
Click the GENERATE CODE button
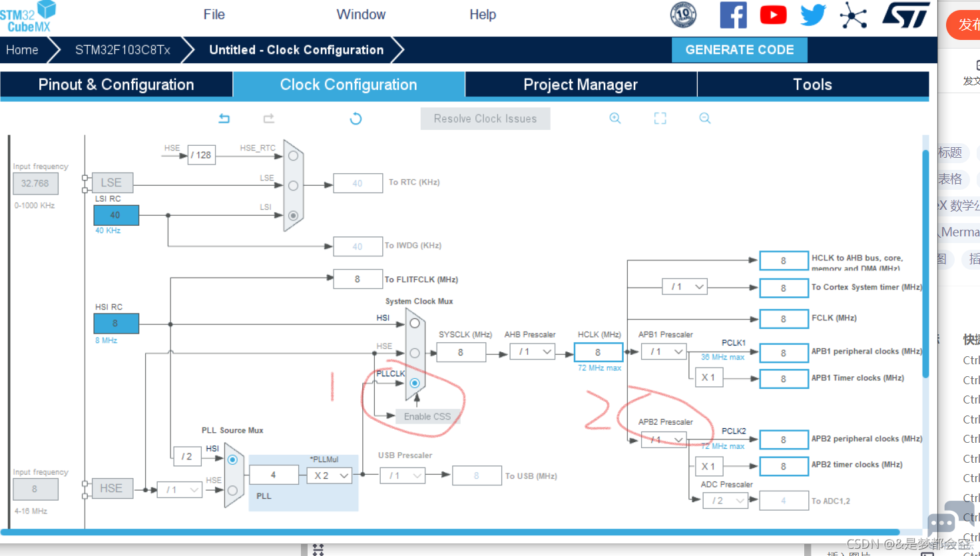click(x=739, y=50)
